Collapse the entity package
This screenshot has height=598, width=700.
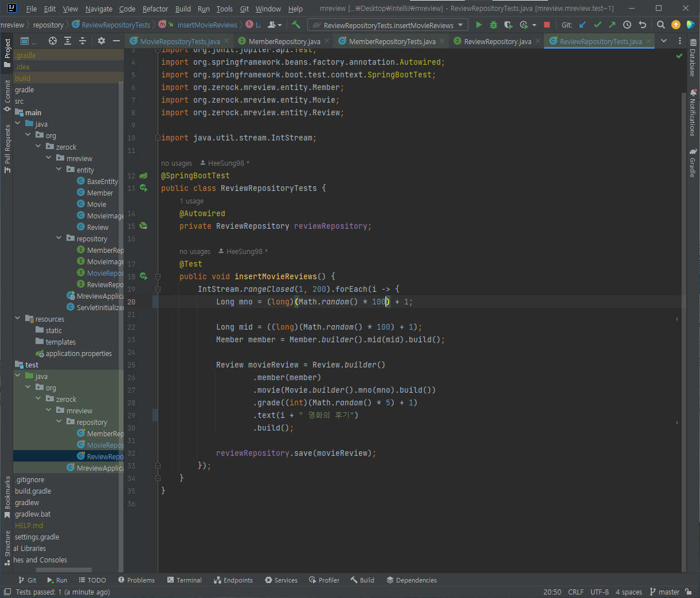tap(59, 170)
